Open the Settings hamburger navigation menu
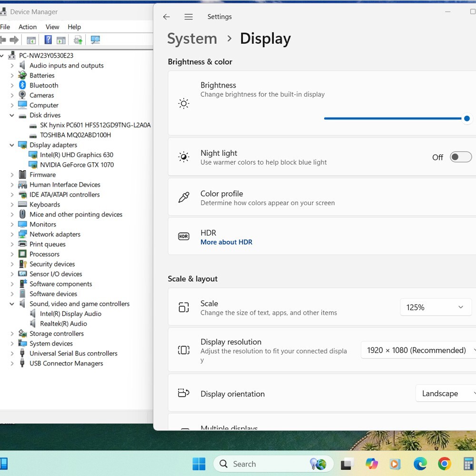This screenshot has height=476, width=476. (x=188, y=17)
